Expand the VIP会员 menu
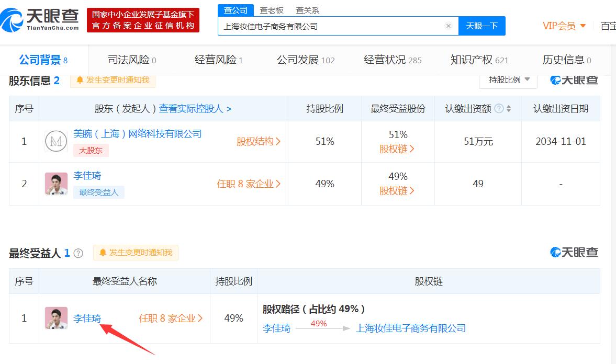The image size is (616, 364). (x=564, y=26)
